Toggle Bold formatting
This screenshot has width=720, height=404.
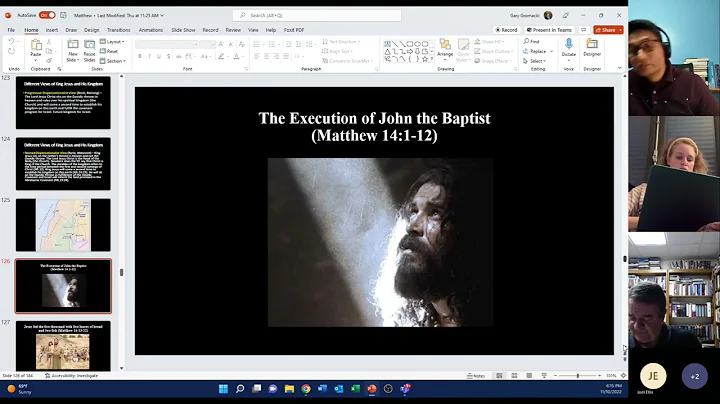point(140,56)
